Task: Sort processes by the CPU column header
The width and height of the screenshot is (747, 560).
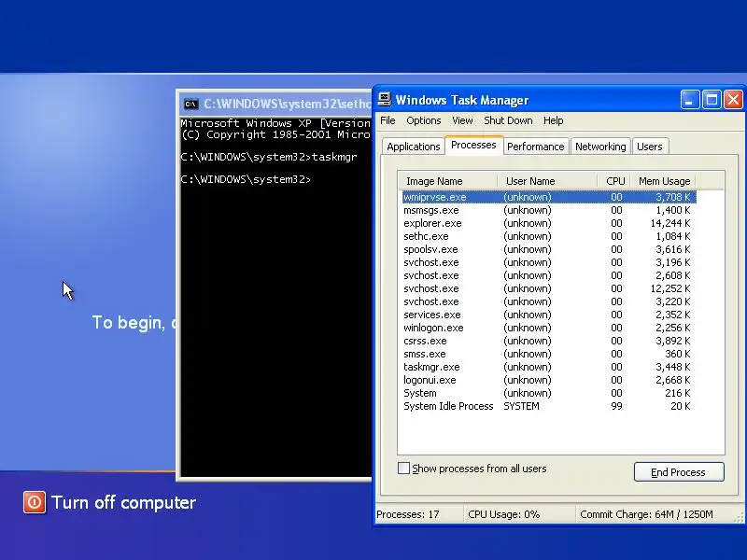Action: [614, 181]
